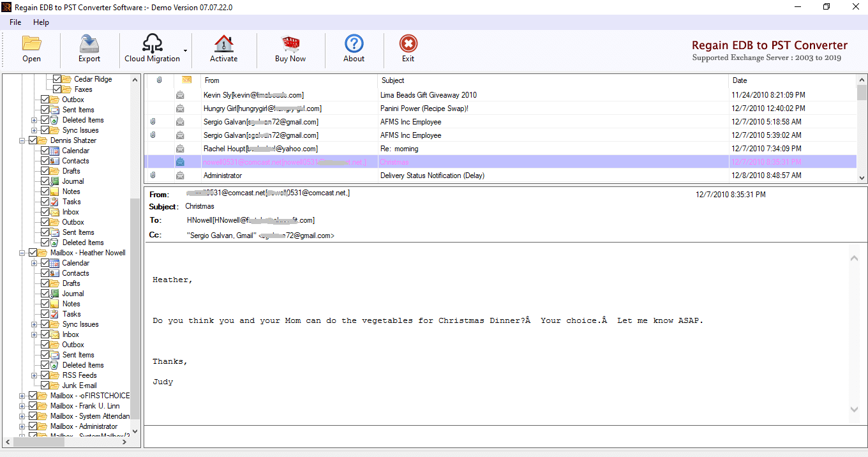Screen dimensions: 868x457
Task: Click message body scrollbar down arrow
Action: (855, 409)
